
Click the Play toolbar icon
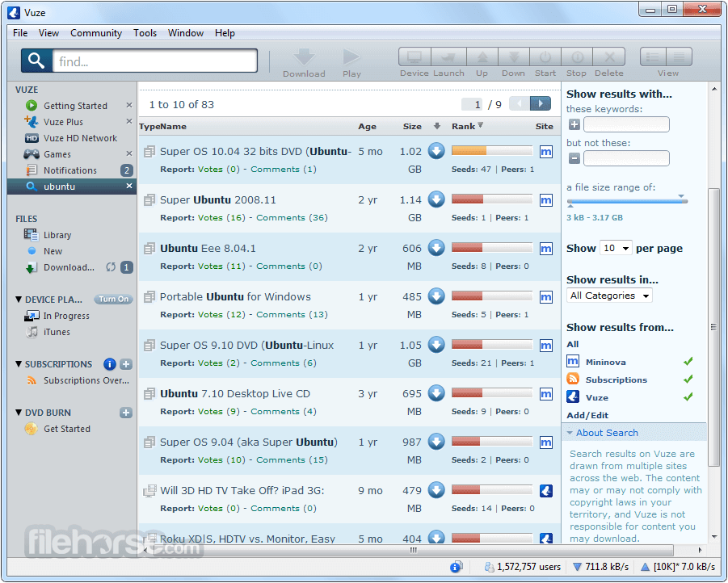click(351, 57)
